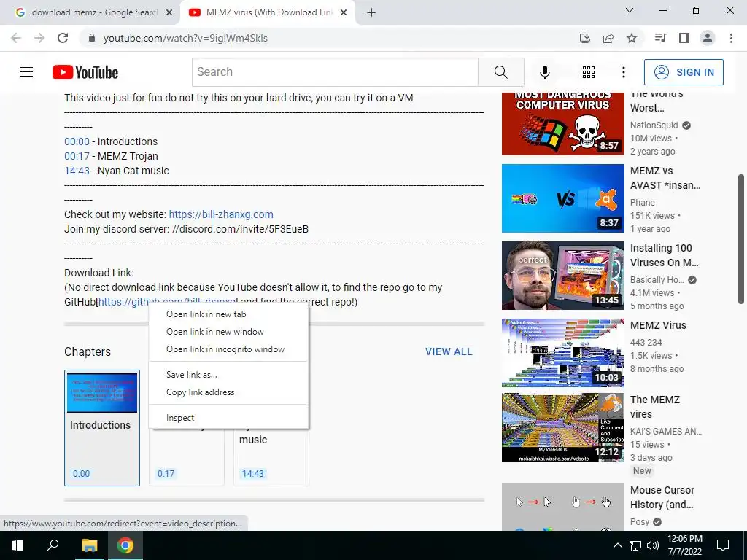This screenshot has width=747, height=560.
Task: Open the Windows Start menu
Action: click(x=18, y=545)
